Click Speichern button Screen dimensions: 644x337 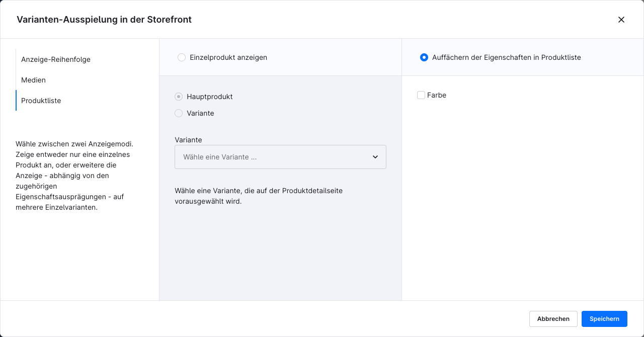604,319
